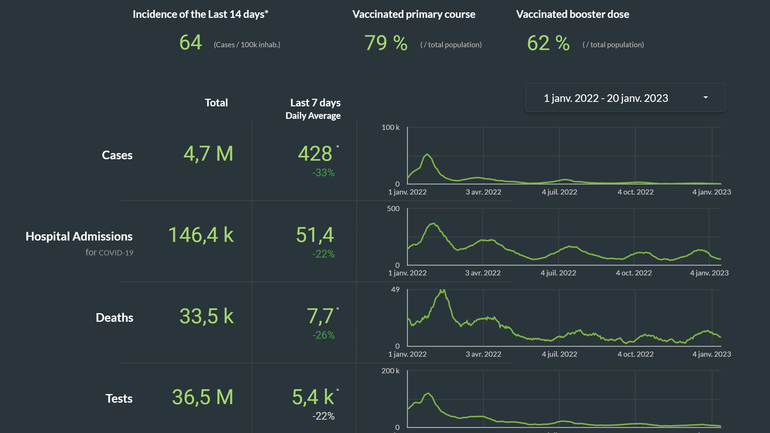The width and height of the screenshot is (770, 433).
Task: Click the date range dropdown arrow
Action: tap(706, 98)
